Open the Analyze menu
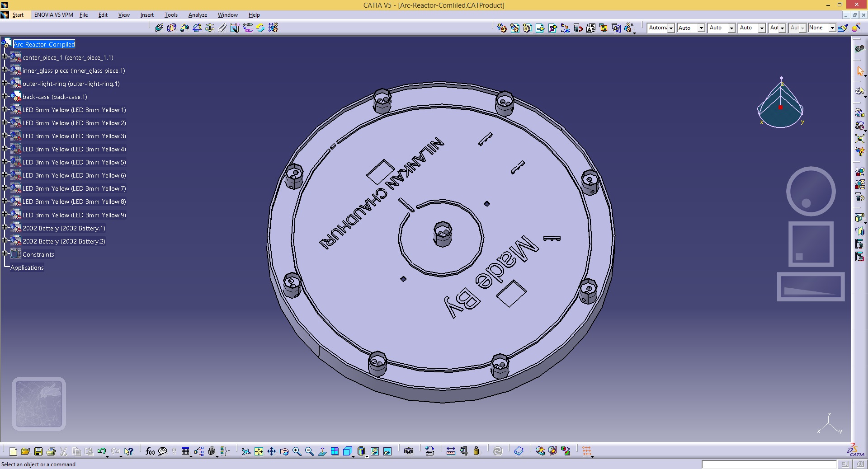This screenshot has width=868, height=469. [x=198, y=15]
